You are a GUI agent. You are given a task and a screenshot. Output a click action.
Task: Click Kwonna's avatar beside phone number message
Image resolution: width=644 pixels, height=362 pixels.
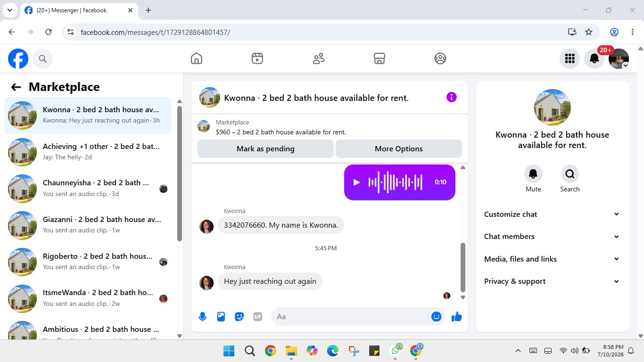tap(206, 226)
